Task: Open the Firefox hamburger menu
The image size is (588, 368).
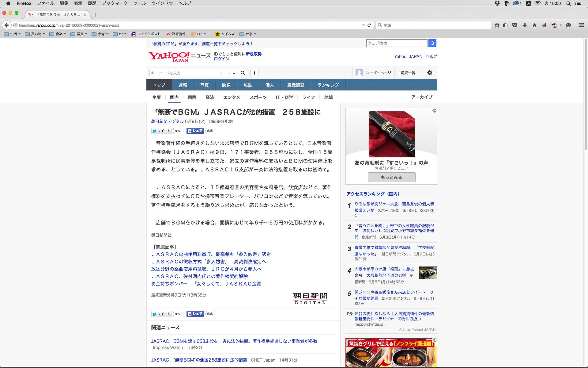Action: pos(581,25)
